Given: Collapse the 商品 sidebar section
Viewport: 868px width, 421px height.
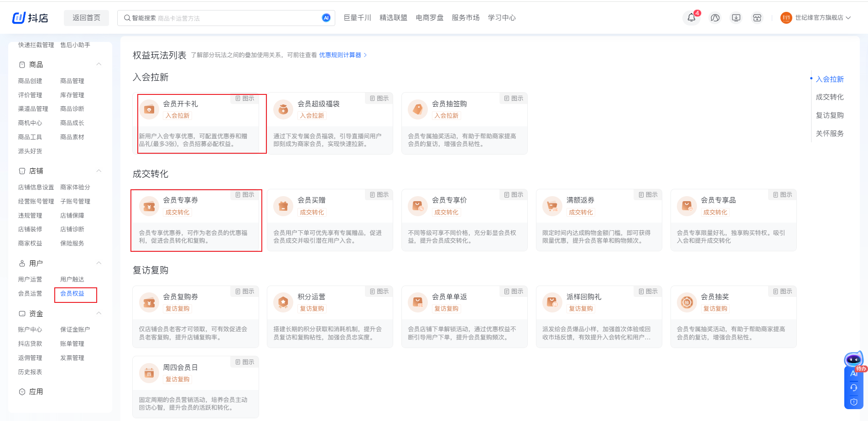Looking at the screenshot, I should tap(99, 64).
